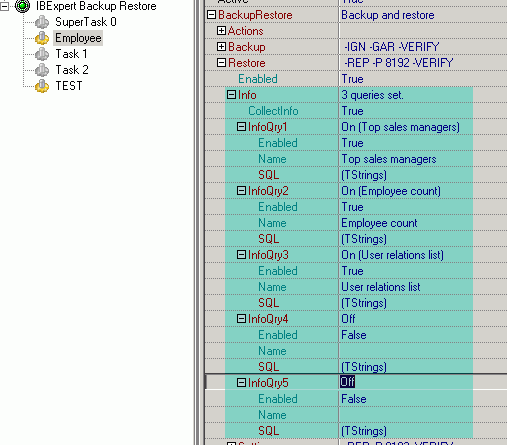Collapse the InfoQry4 node
The image size is (507, 445).
pyautogui.click(x=241, y=319)
